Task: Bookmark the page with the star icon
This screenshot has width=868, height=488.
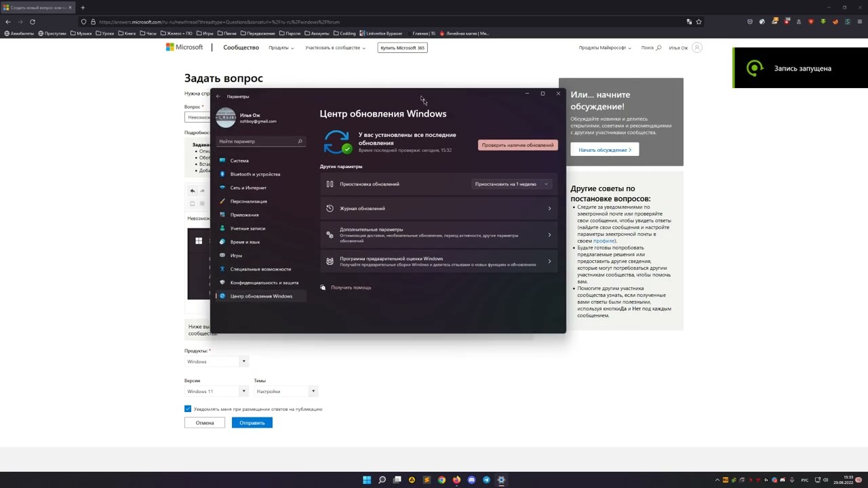Action: (699, 22)
